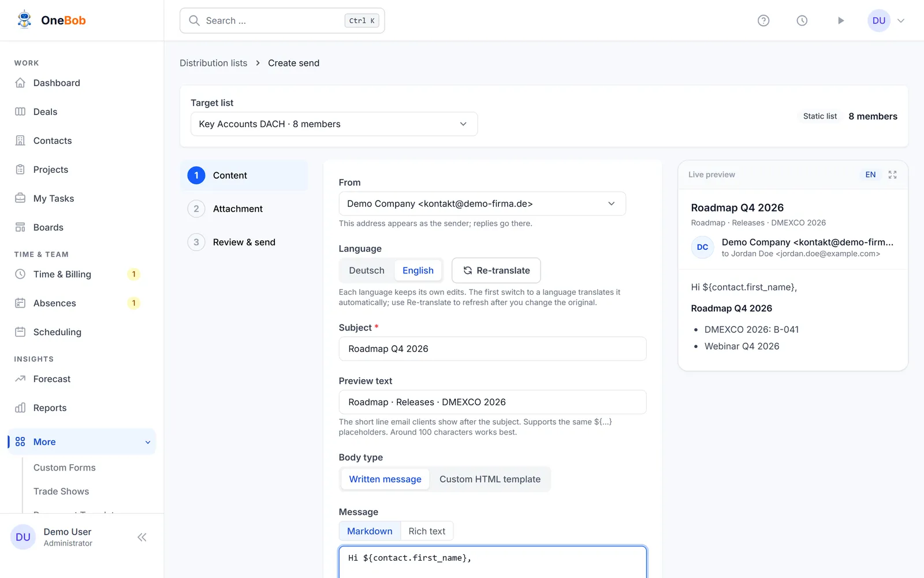
Task: Click the Projects clipboard icon
Action: click(x=20, y=169)
